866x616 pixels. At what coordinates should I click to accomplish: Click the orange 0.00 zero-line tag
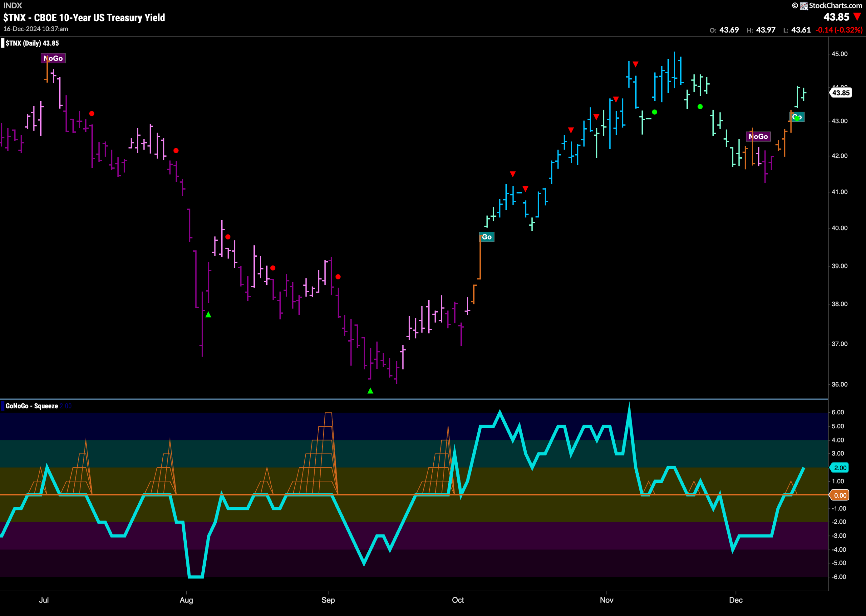pos(840,495)
